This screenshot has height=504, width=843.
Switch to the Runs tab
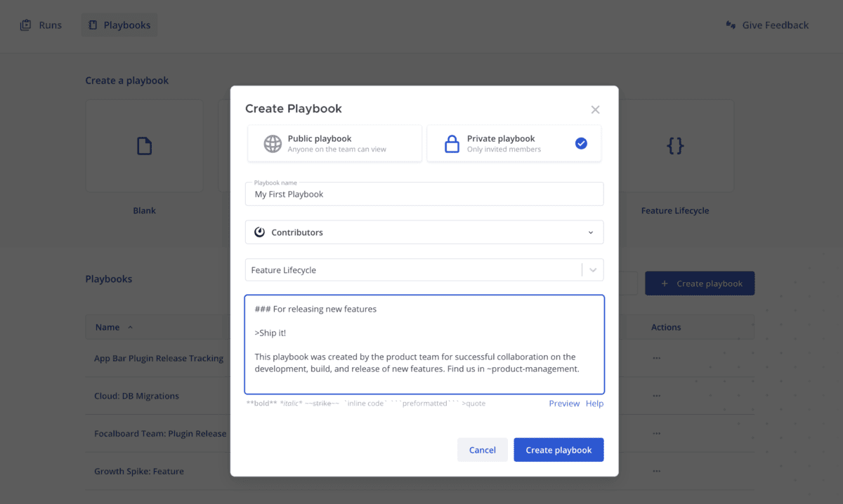click(40, 25)
